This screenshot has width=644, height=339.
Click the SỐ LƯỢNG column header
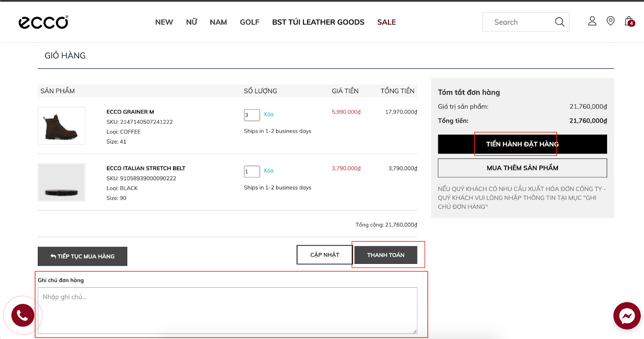click(260, 91)
